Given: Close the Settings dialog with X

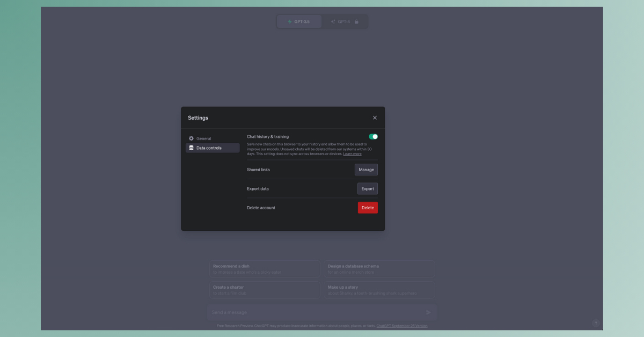Looking at the screenshot, I should coord(375,118).
